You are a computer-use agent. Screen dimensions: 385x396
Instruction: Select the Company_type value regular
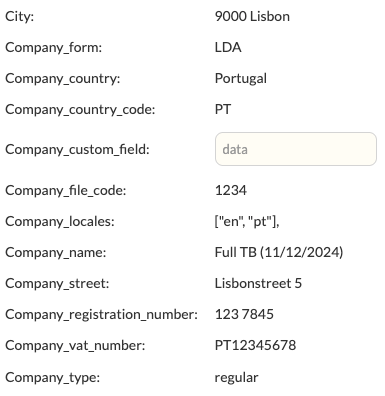(x=236, y=378)
